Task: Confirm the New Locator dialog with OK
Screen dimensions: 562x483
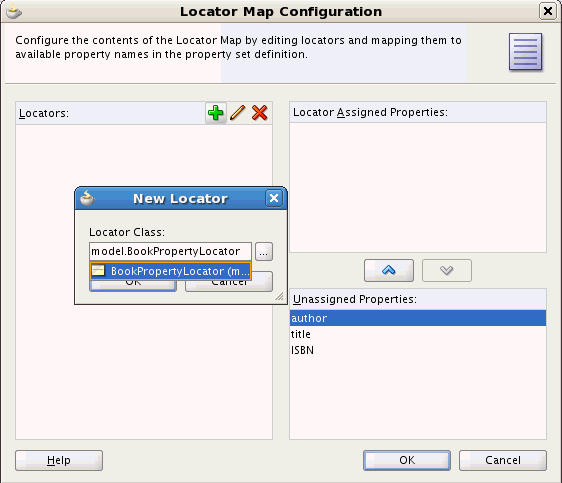Action: (133, 286)
